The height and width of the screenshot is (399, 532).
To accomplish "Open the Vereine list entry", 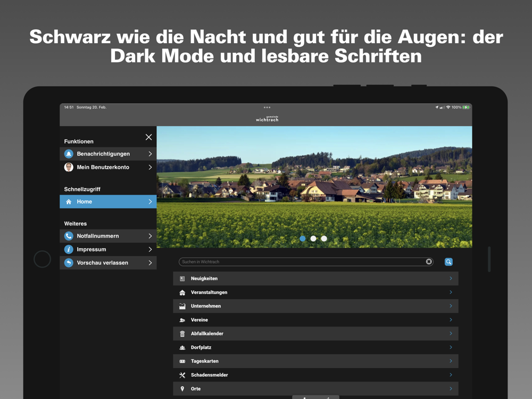I will 315,320.
